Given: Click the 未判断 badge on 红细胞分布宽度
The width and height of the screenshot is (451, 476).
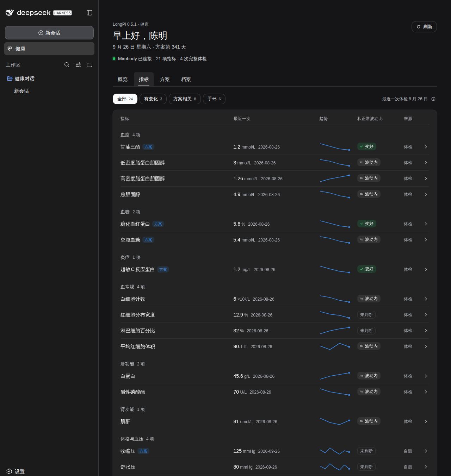Looking at the screenshot, I should pos(366,315).
